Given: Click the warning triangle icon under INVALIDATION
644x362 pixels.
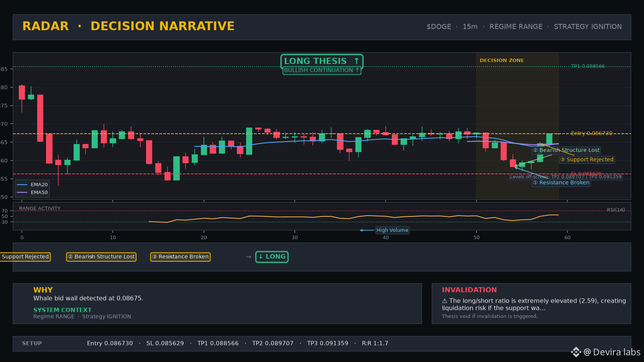Looking at the screenshot, I should point(445,301).
